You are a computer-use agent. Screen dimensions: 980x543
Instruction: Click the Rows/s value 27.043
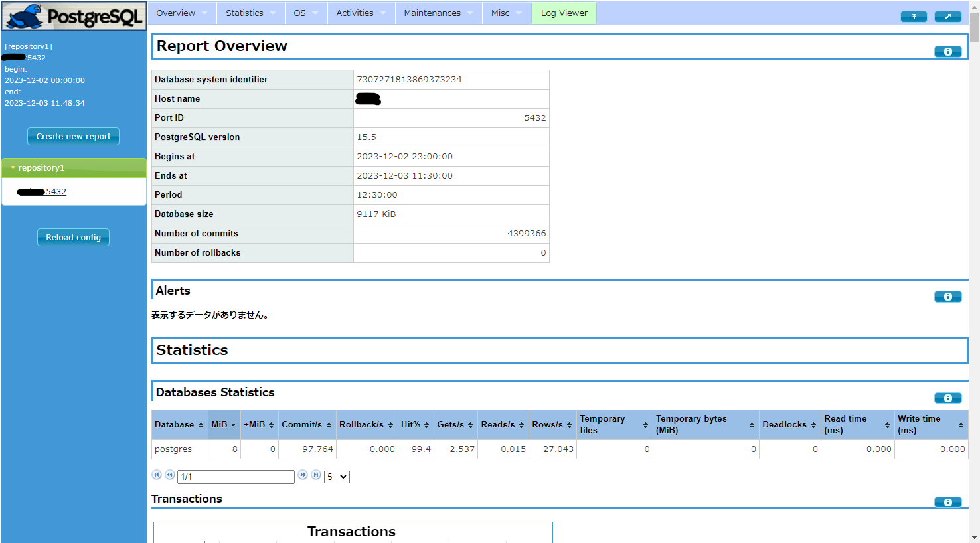pyautogui.click(x=558, y=449)
